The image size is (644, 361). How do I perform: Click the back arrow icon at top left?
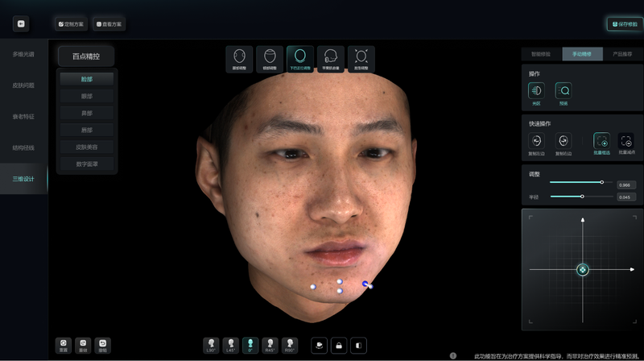pos(21,24)
